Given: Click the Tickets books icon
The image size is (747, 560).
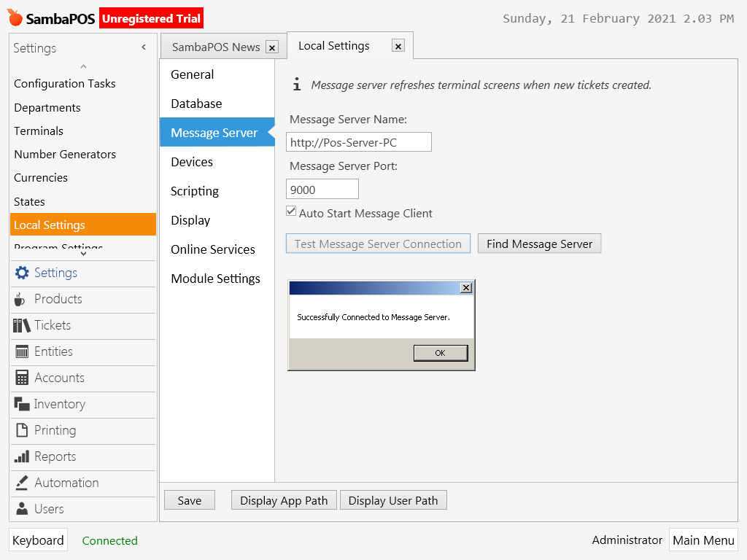Looking at the screenshot, I should pos(21,325).
